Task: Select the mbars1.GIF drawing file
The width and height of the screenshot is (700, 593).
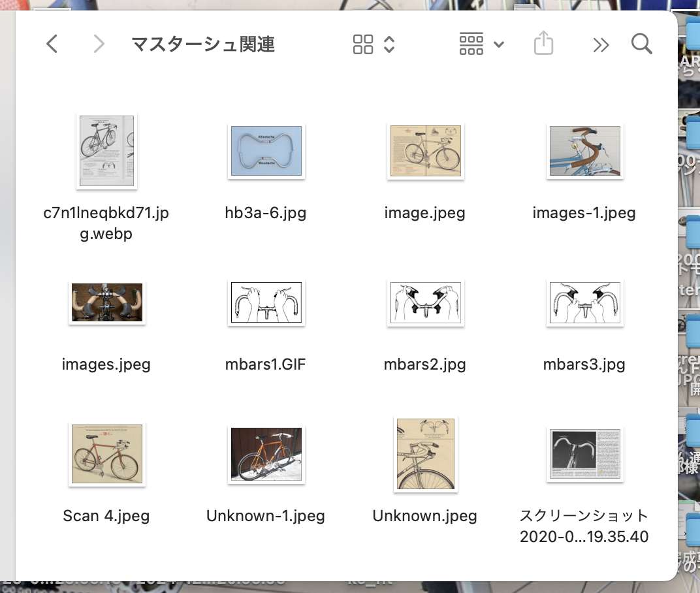Action: point(266,302)
